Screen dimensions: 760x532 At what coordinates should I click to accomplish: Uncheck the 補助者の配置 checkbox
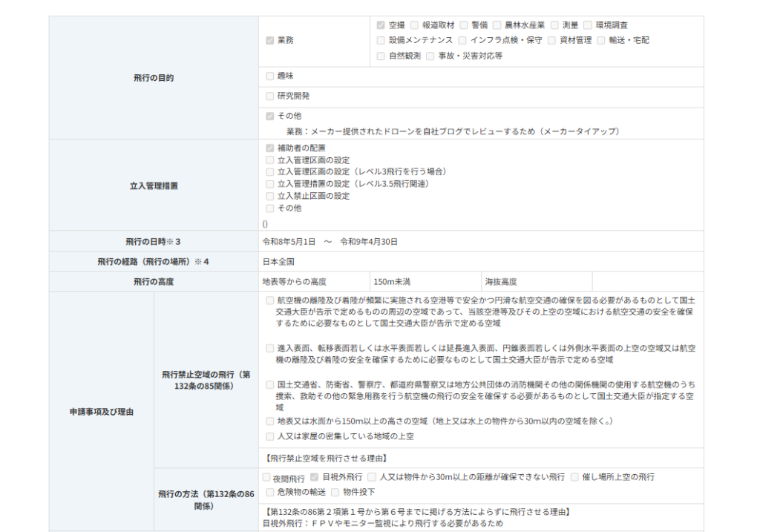pyautogui.click(x=270, y=148)
